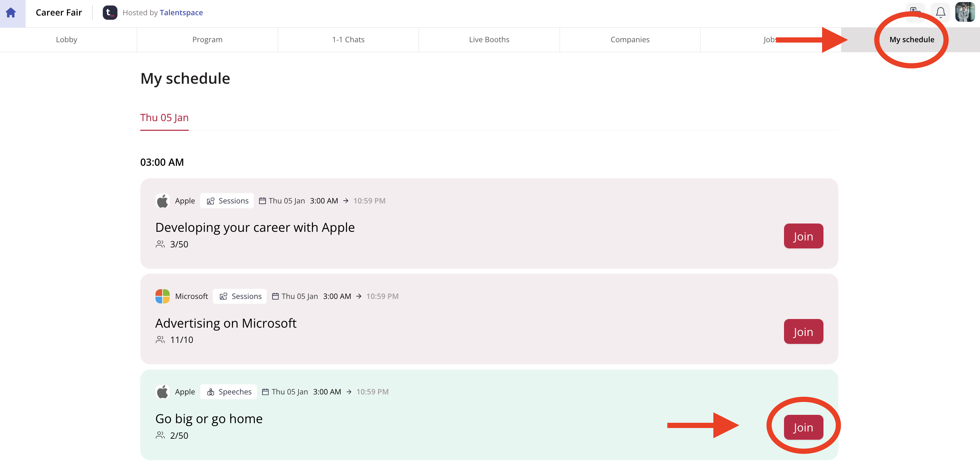
Task: Click the 11/10 attendee count
Action: (x=181, y=339)
